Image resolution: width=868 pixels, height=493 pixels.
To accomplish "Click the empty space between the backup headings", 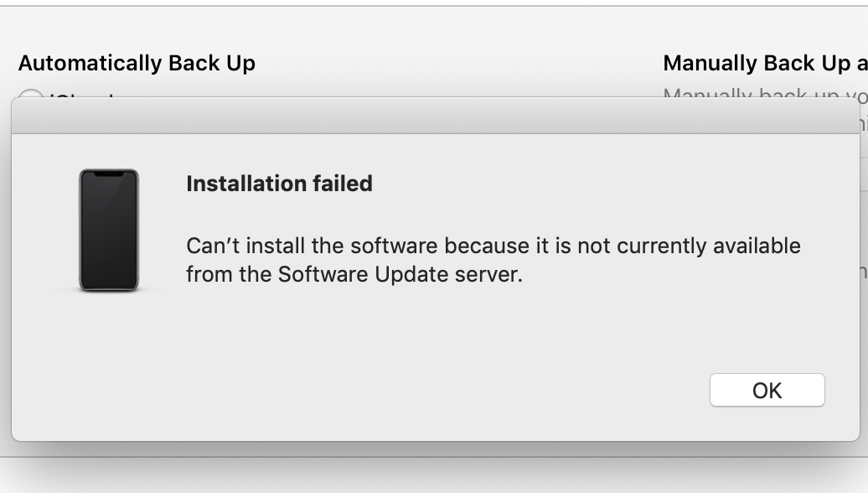I will [459, 63].
